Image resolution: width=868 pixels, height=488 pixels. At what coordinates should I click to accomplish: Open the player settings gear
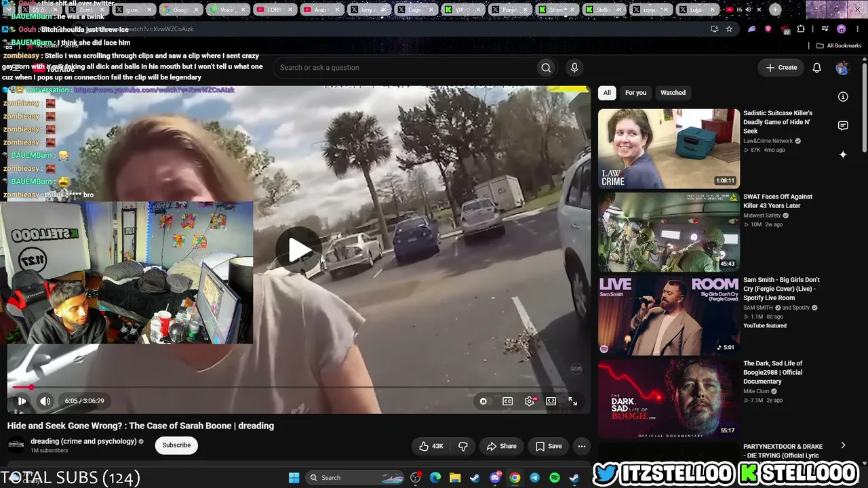click(530, 401)
